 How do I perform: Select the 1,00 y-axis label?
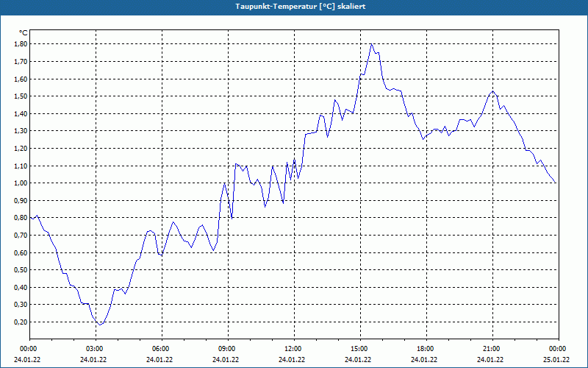[x=21, y=183]
